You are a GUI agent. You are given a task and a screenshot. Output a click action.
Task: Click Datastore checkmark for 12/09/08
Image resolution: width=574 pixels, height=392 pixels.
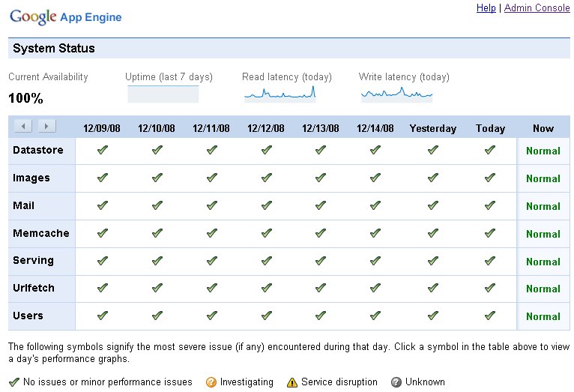click(103, 150)
